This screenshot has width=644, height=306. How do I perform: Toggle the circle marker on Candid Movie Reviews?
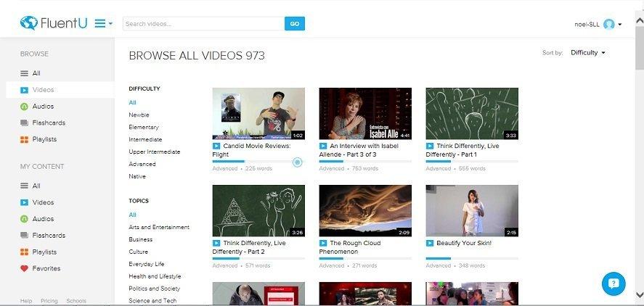(x=298, y=162)
